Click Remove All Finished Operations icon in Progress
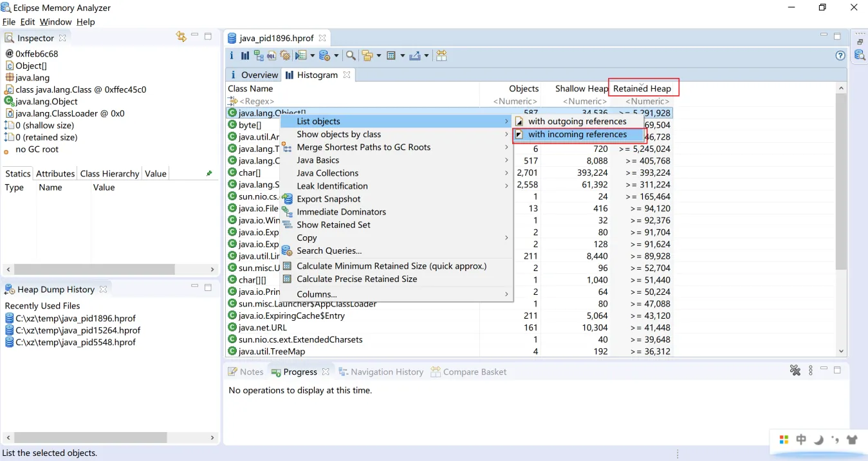The width and height of the screenshot is (868, 461). [795, 370]
